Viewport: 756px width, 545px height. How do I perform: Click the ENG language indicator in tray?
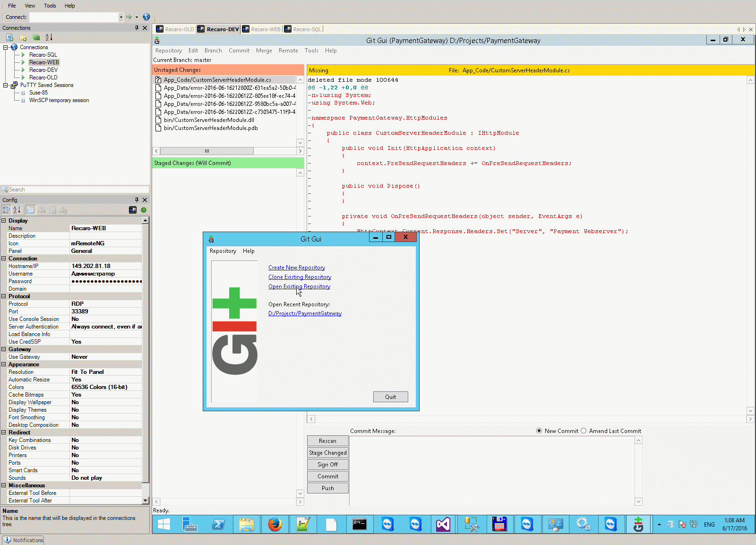tap(709, 524)
